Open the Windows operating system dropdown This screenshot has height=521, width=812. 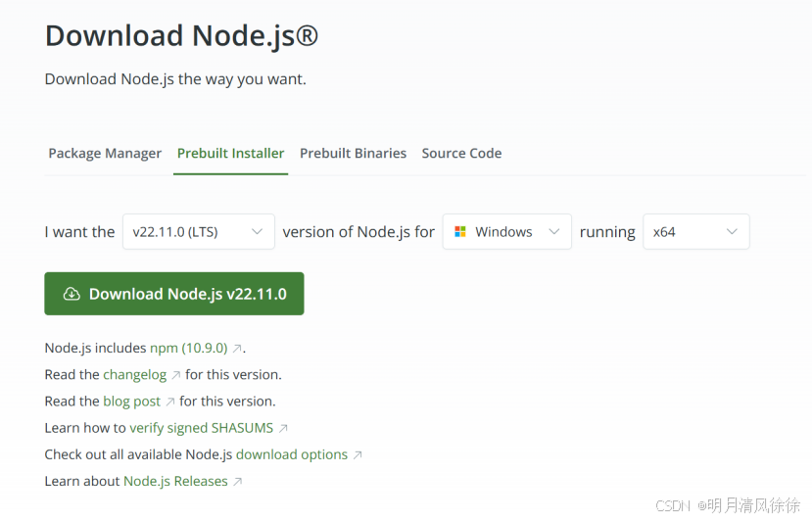(x=507, y=231)
